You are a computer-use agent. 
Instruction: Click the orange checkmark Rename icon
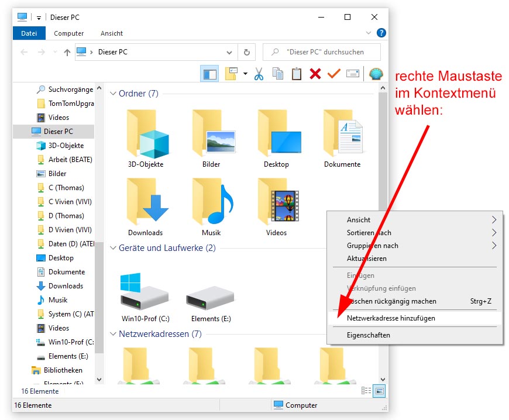(333, 74)
